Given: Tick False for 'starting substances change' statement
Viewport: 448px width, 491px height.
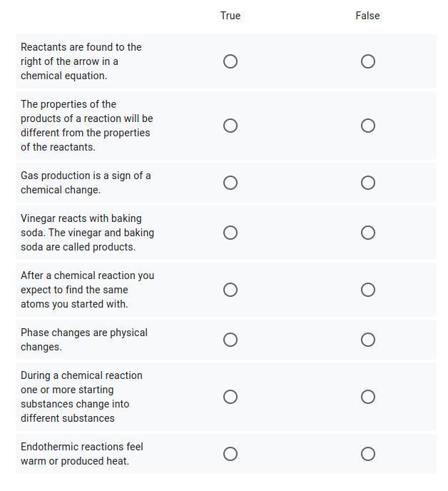Looking at the screenshot, I should [368, 397].
